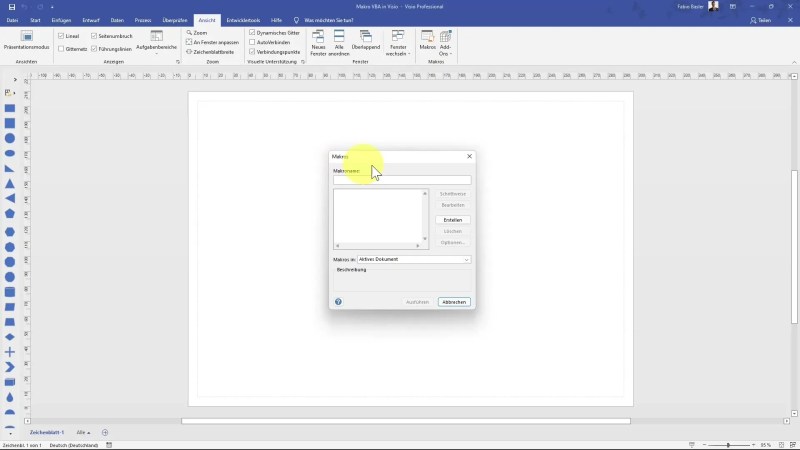This screenshot has height=450, width=800.
Task: Collapse the ribbon with the caret
Action: [794, 62]
